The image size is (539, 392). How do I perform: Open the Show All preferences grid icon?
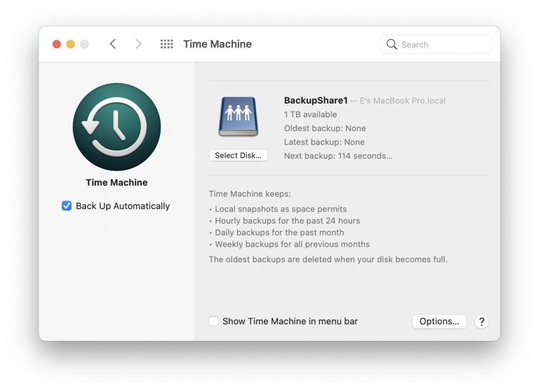(167, 44)
